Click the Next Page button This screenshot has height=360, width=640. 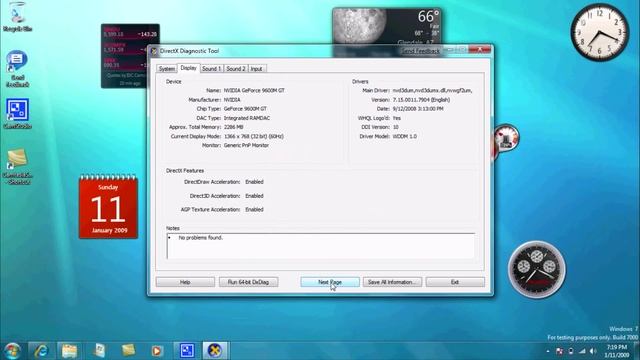click(330, 282)
